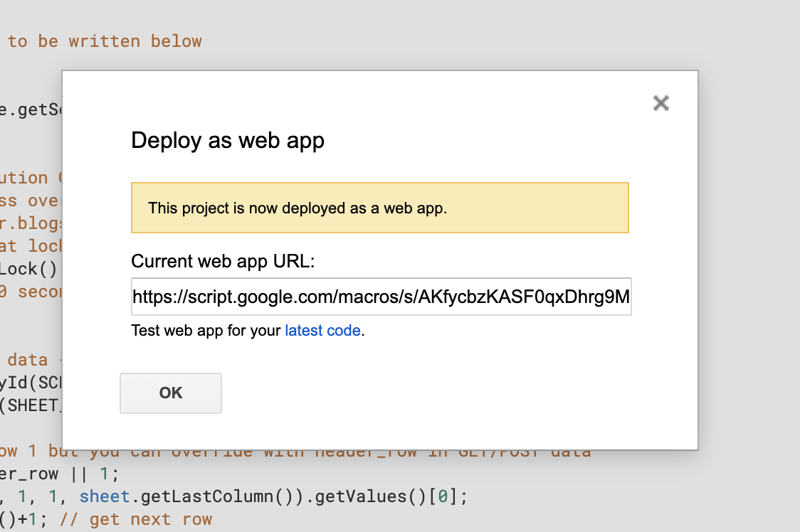Click the Current web app URL label

pyautogui.click(x=223, y=261)
